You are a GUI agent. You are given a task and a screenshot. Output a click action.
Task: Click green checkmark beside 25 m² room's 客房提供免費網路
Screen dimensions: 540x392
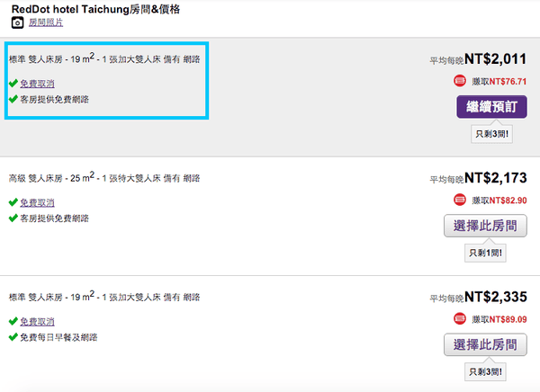13,218
